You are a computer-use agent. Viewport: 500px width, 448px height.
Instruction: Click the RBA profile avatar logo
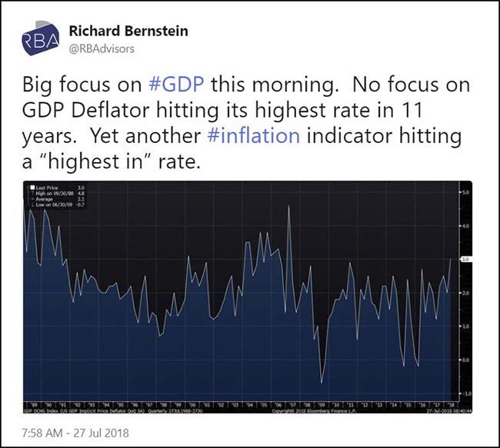point(36,41)
